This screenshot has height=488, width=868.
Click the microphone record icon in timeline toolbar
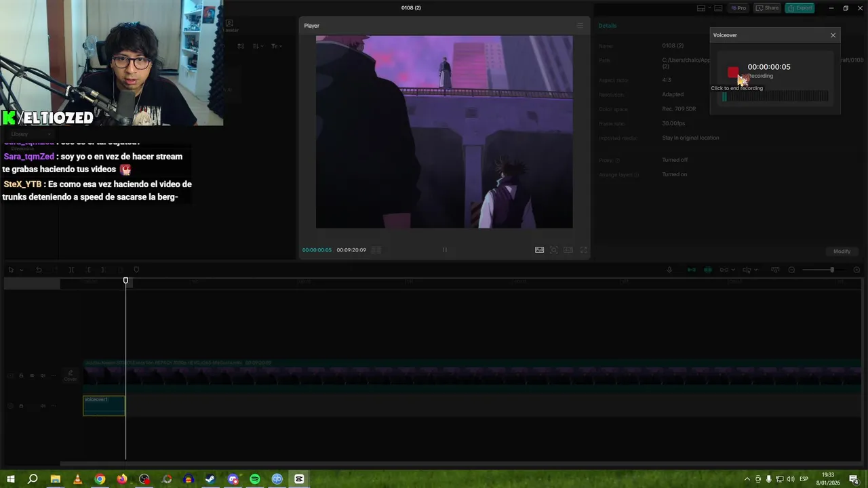669,270
